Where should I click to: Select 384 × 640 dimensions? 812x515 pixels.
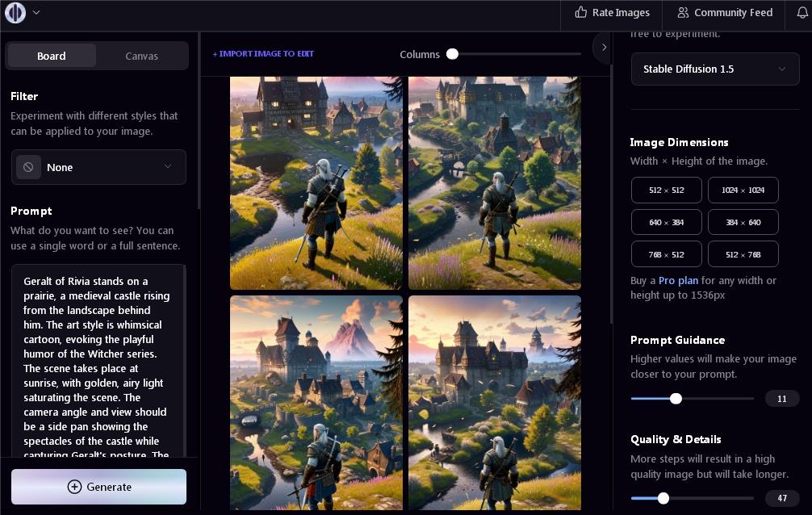(x=743, y=222)
